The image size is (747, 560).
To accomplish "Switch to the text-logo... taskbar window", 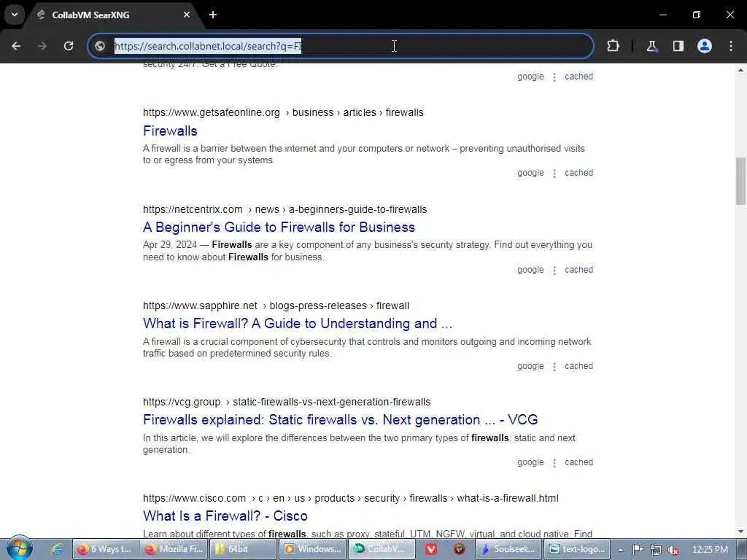I will [577, 549].
